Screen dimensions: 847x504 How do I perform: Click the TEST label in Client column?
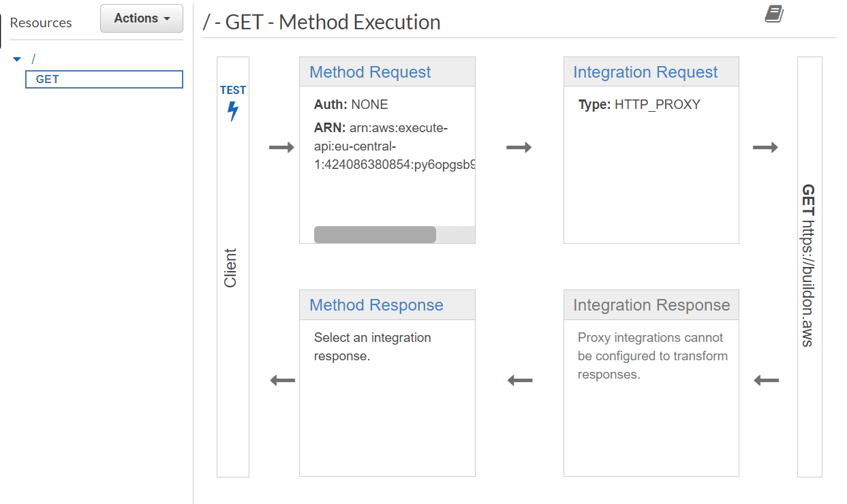[x=233, y=90]
